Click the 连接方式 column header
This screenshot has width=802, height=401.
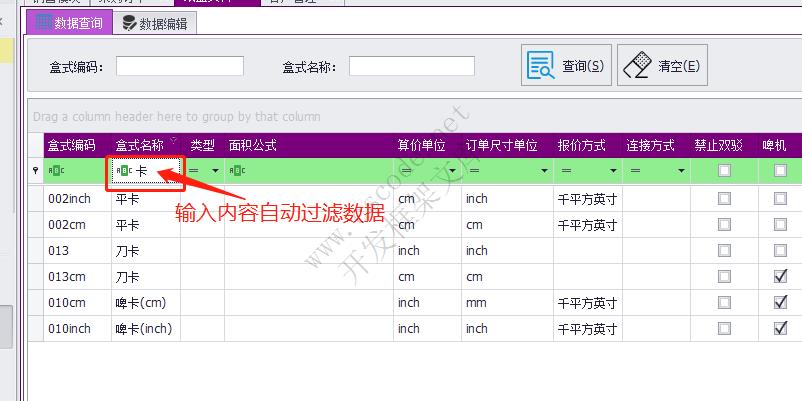point(656,146)
